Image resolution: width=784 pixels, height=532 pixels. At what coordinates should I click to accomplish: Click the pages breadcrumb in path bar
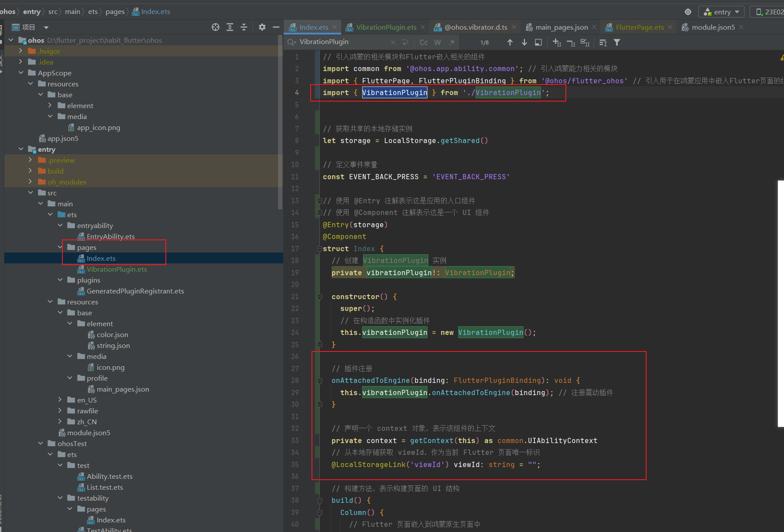tap(115, 12)
